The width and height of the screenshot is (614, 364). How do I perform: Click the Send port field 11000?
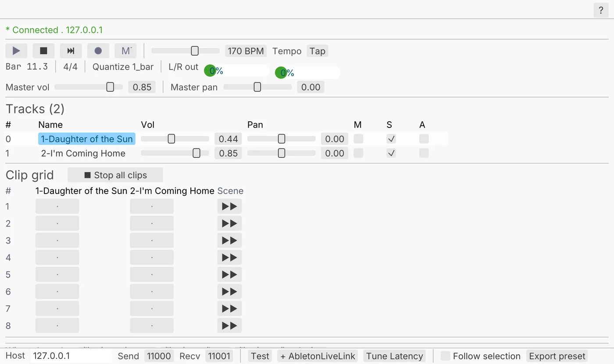tap(159, 356)
